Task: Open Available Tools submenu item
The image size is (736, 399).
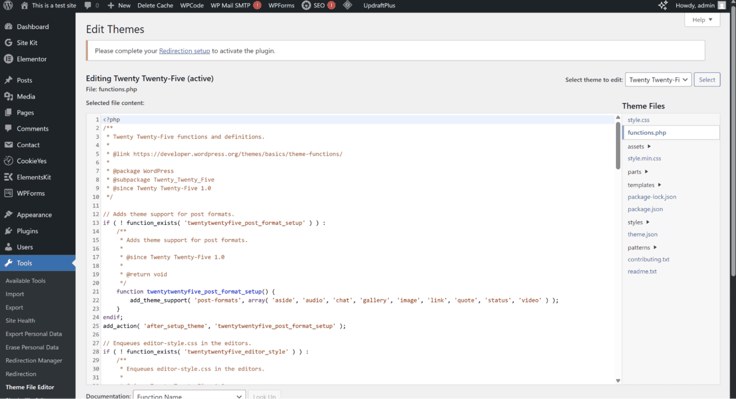Action: (25, 281)
